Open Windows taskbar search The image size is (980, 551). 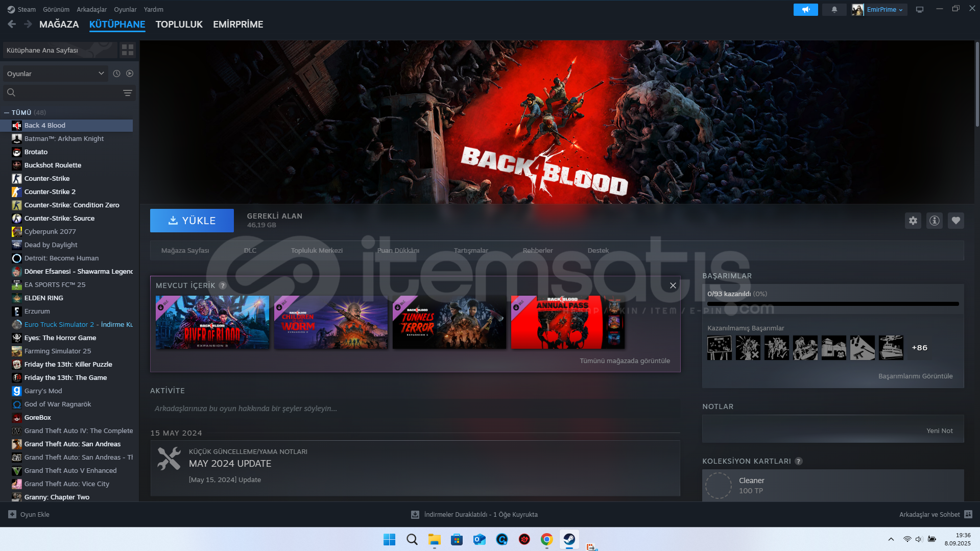[x=412, y=539]
